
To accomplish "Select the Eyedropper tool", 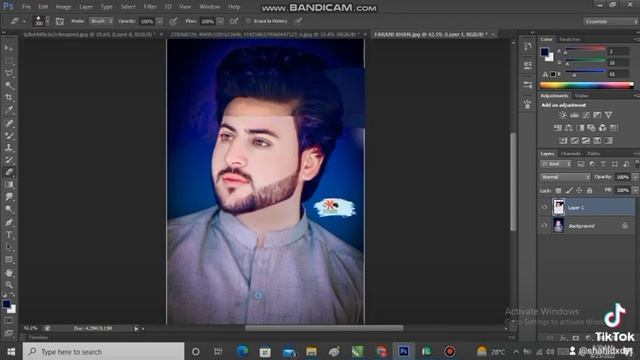I will click(9, 110).
